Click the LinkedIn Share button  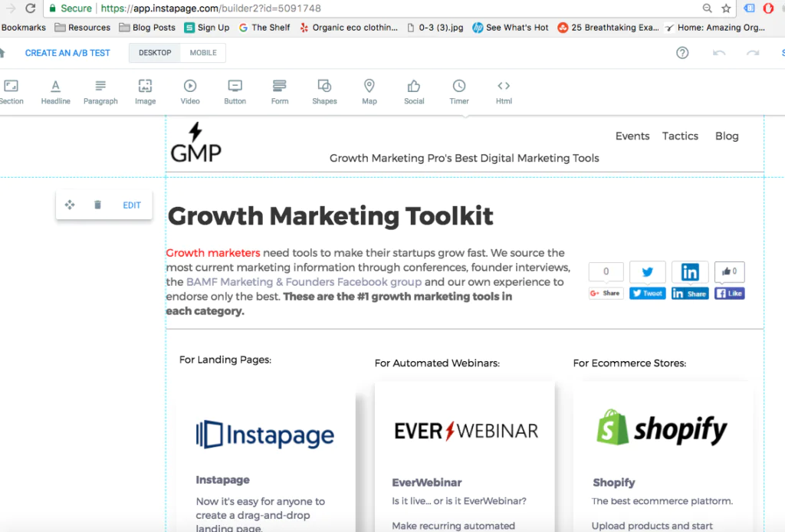(x=690, y=294)
